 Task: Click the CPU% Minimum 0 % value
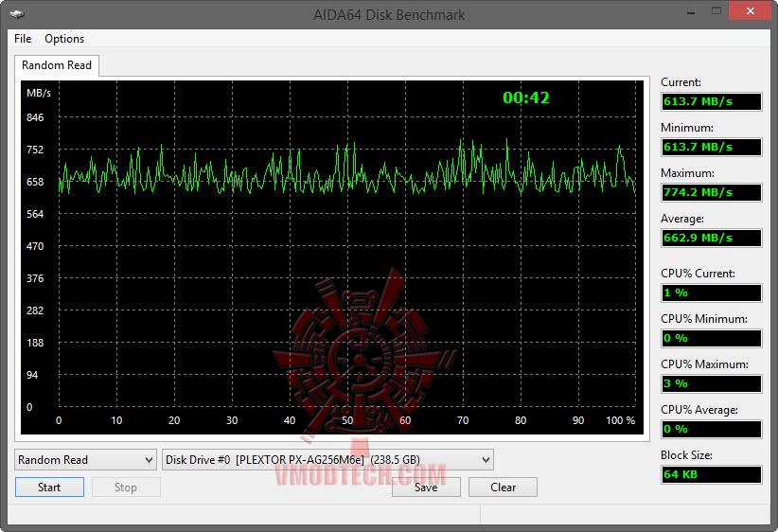pos(712,339)
